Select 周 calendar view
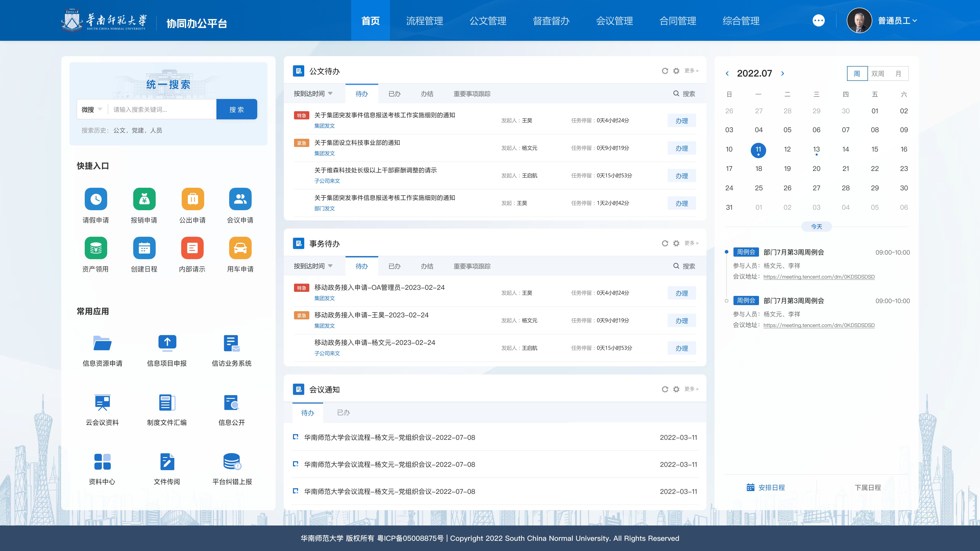Screen dimensions: 980x551 857,74
